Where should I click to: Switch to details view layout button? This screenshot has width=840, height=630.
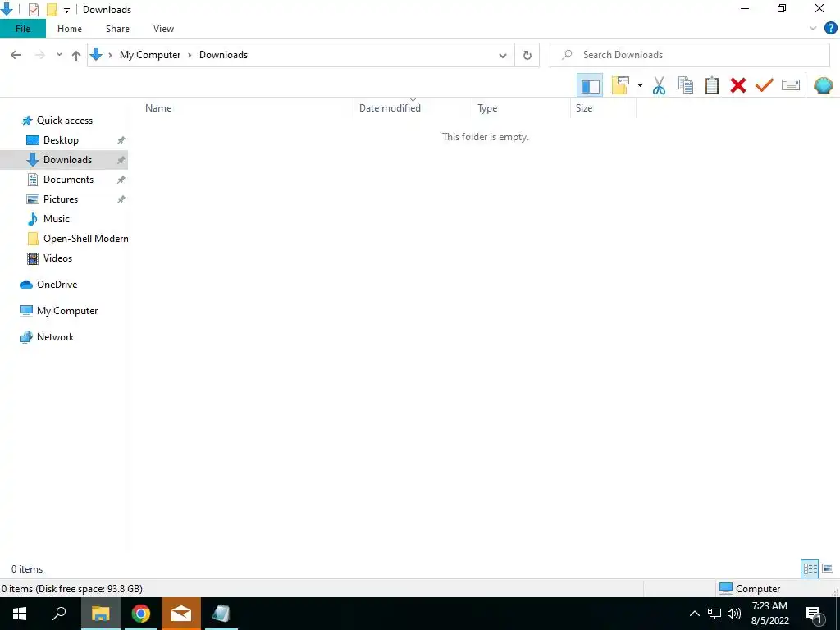(810, 568)
